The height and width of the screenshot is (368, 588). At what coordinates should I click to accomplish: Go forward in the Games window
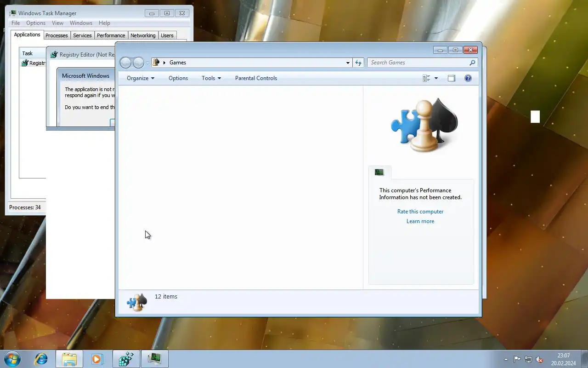click(138, 63)
